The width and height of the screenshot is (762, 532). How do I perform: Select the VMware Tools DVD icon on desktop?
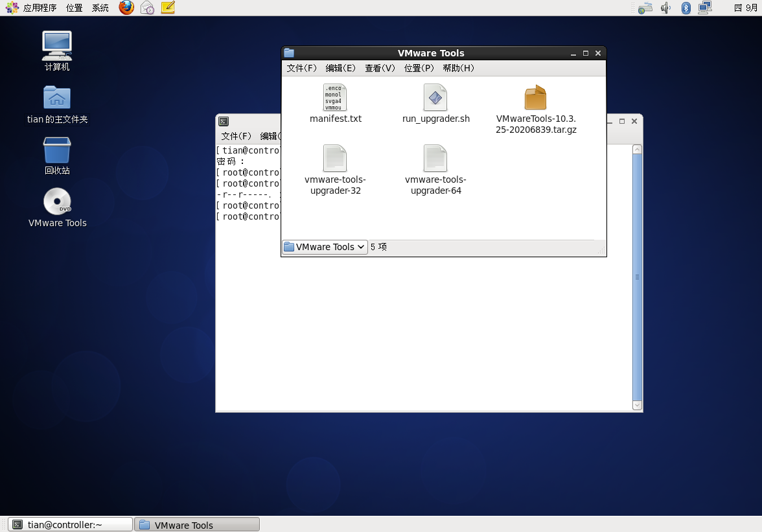tap(57, 207)
